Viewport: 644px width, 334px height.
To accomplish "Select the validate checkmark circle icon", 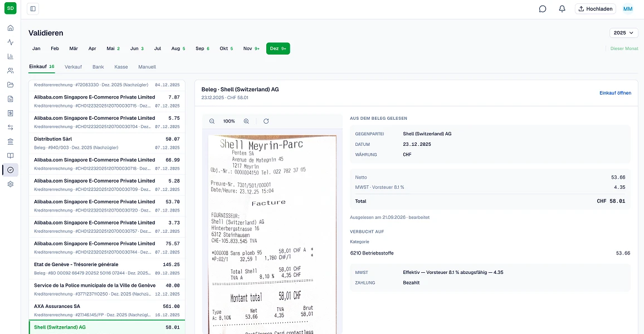I will click(x=10, y=170).
